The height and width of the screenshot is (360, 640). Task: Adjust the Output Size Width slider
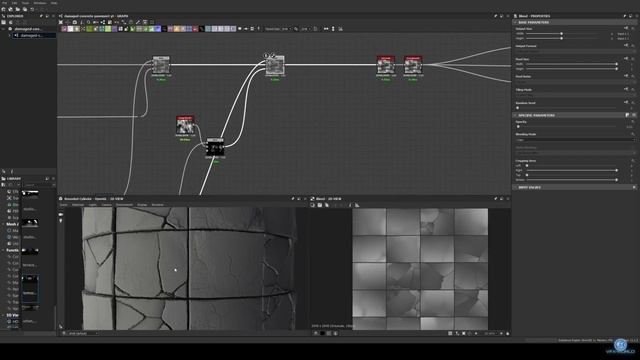(562, 34)
